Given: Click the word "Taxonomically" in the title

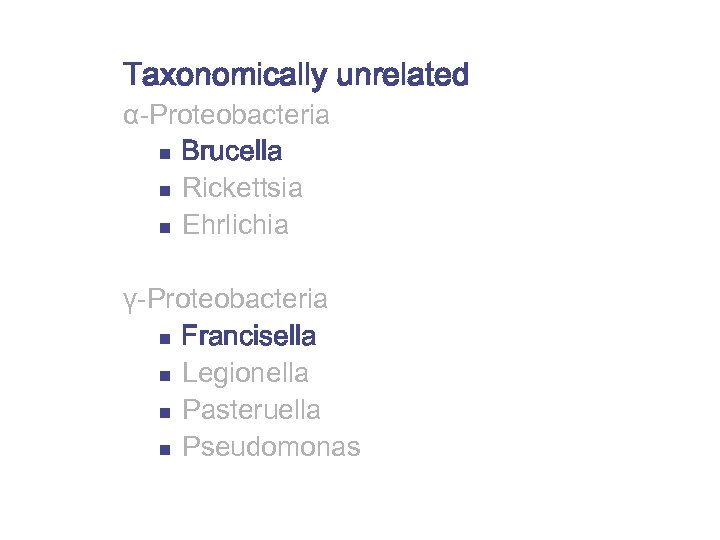Looking at the screenshot, I should 225,75.
